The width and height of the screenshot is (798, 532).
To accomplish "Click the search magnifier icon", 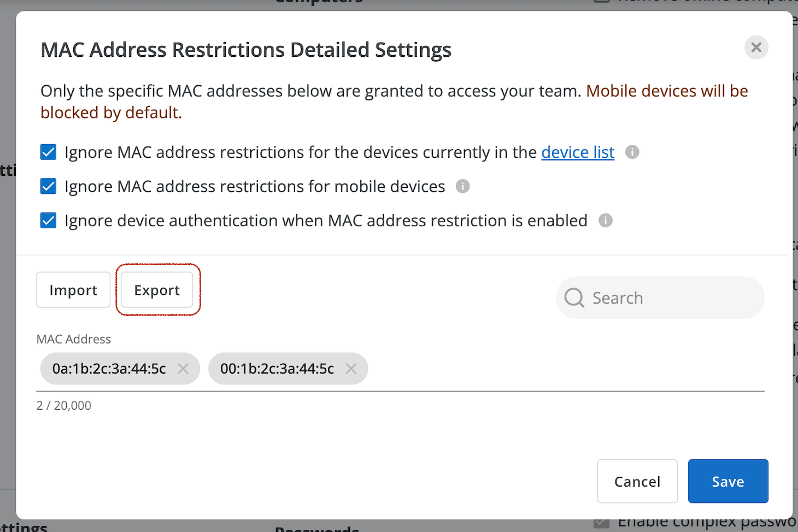I will (574, 298).
